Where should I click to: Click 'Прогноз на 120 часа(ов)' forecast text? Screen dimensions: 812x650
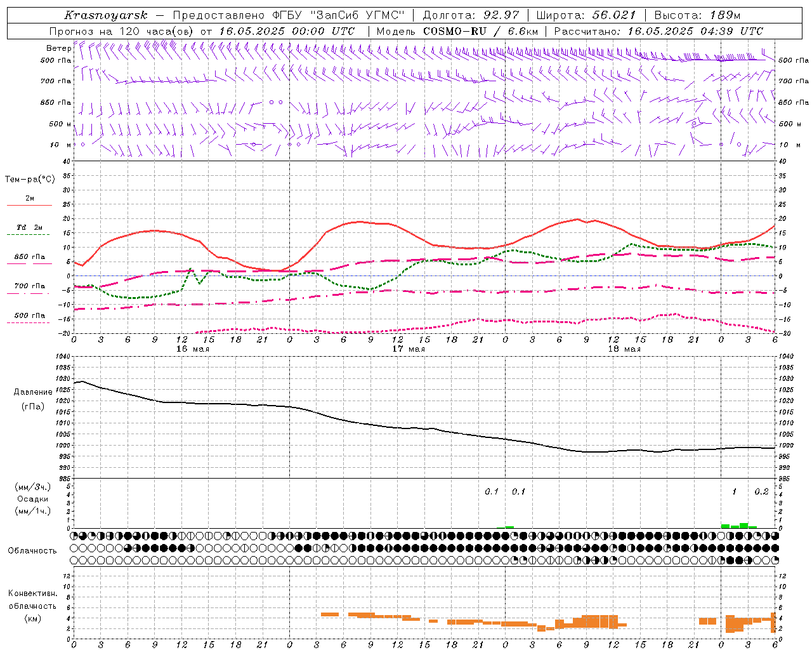tap(122, 31)
